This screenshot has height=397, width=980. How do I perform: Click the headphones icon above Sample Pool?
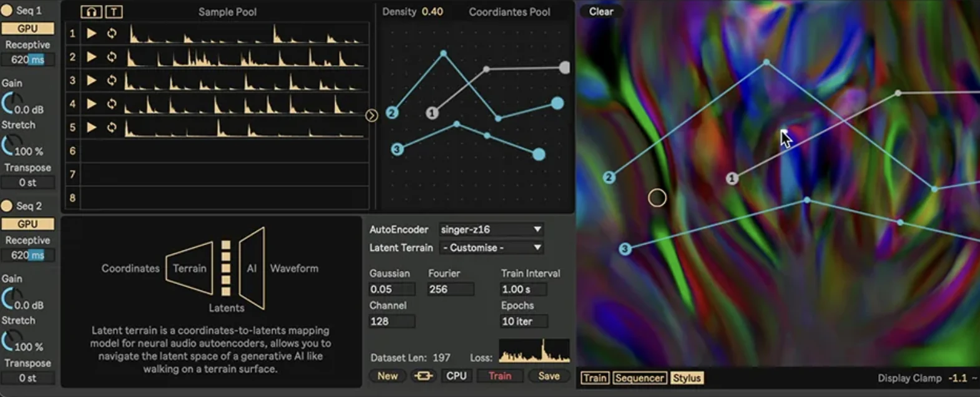pos(91,12)
